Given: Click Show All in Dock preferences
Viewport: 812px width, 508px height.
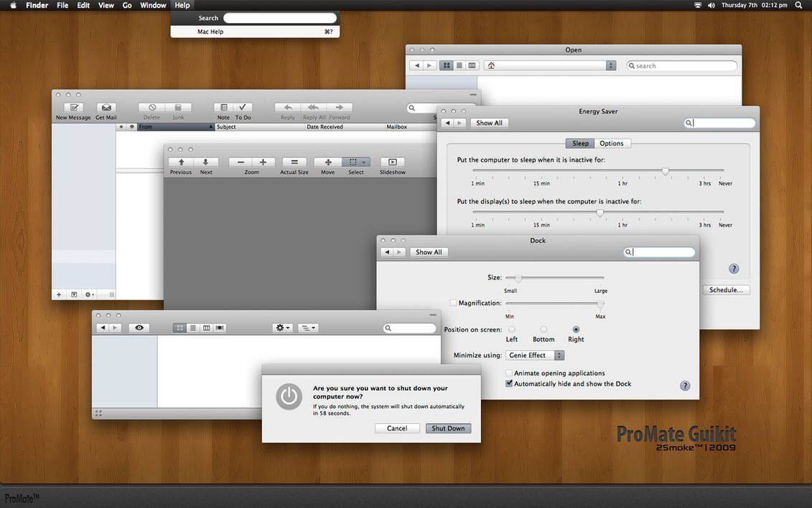Looking at the screenshot, I should coord(429,252).
